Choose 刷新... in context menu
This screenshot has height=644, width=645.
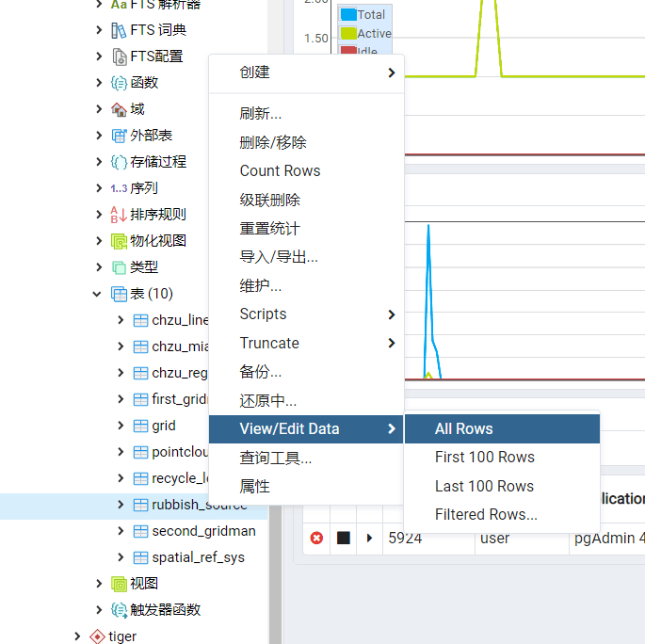point(306,114)
